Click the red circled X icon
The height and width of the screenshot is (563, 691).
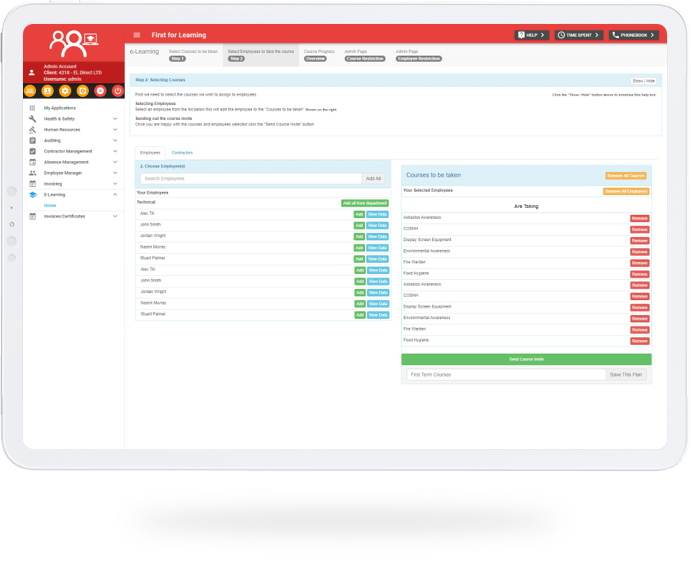(x=99, y=91)
